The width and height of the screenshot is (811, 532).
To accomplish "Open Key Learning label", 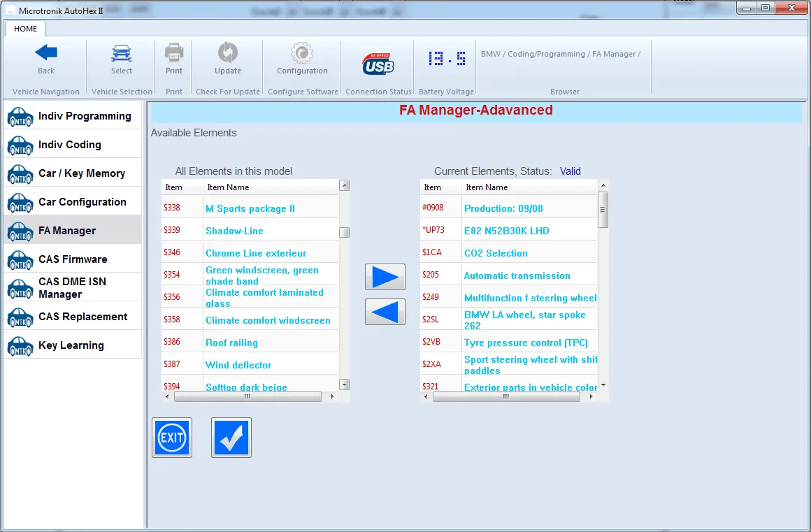I will (x=71, y=345).
